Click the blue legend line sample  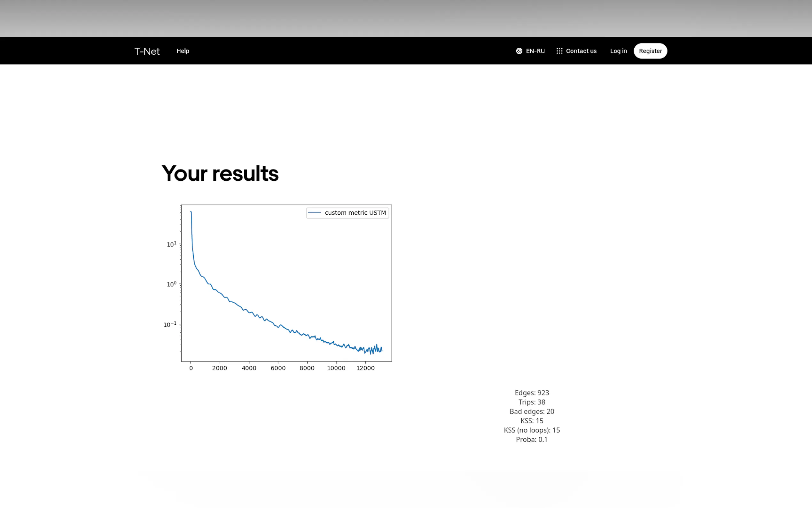(314, 213)
